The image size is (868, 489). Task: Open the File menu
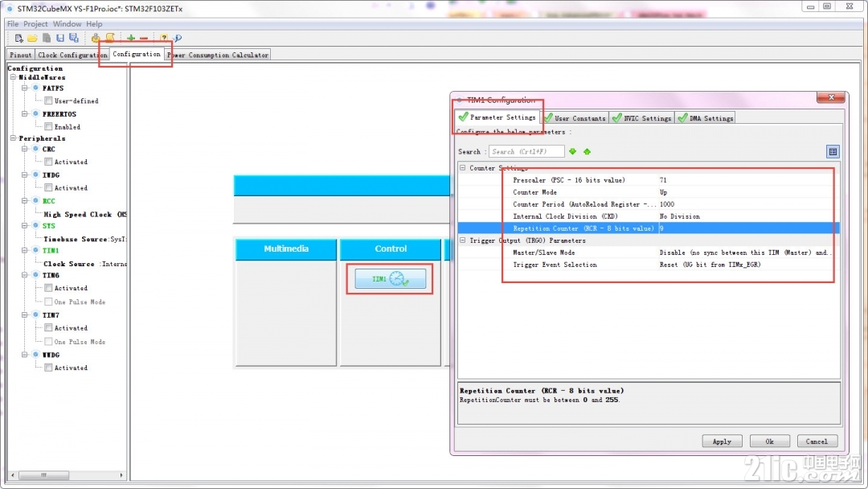13,24
